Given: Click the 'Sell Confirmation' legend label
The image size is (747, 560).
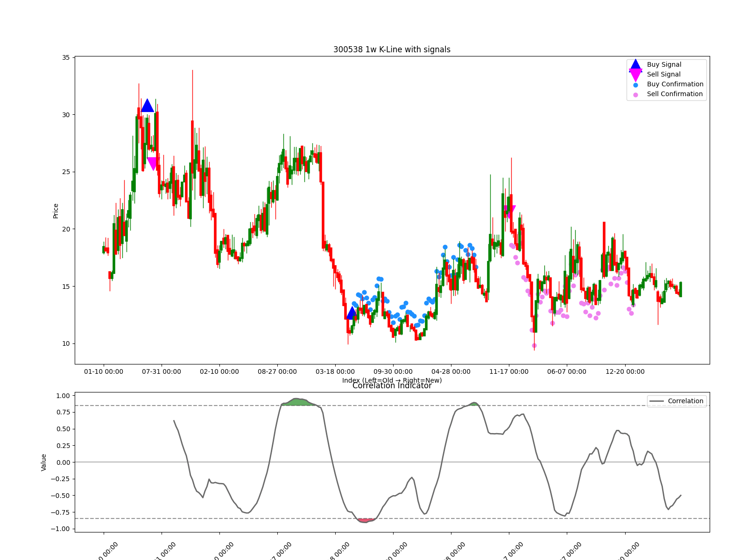Looking at the screenshot, I should (x=675, y=94).
